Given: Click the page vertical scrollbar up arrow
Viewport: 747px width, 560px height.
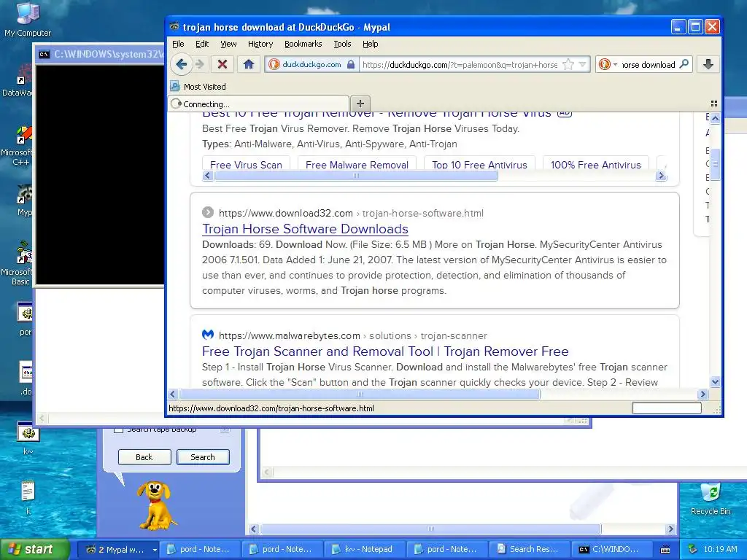Looking at the screenshot, I should pos(715,118).
